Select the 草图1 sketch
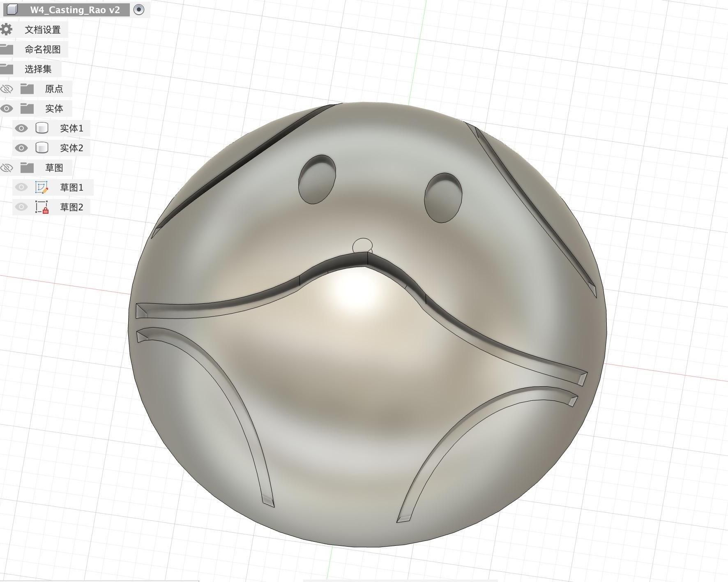 [71, 187]
